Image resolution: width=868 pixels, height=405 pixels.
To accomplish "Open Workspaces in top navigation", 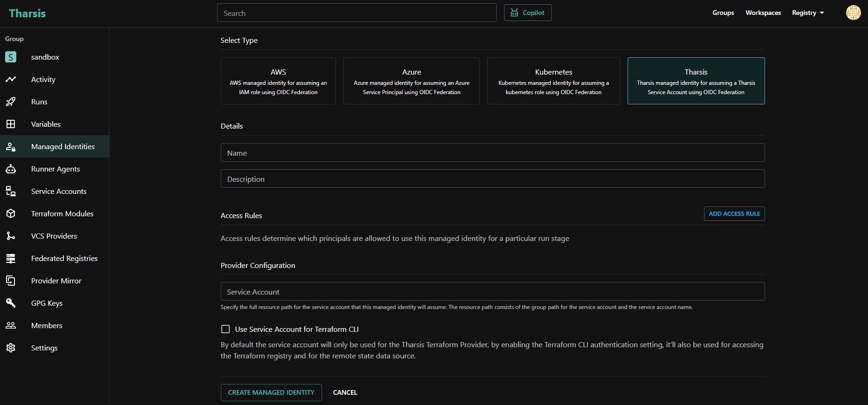I will click(763, 13).
